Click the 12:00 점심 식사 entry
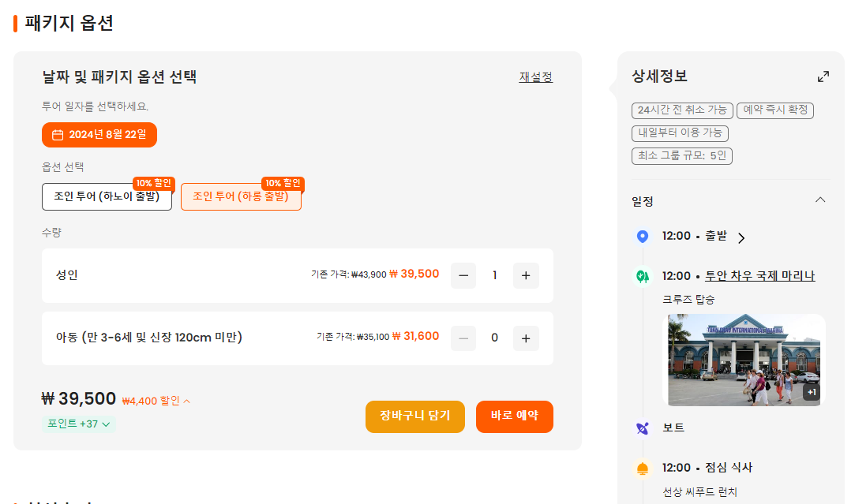855x504 pixels. [x=707, y=468]
